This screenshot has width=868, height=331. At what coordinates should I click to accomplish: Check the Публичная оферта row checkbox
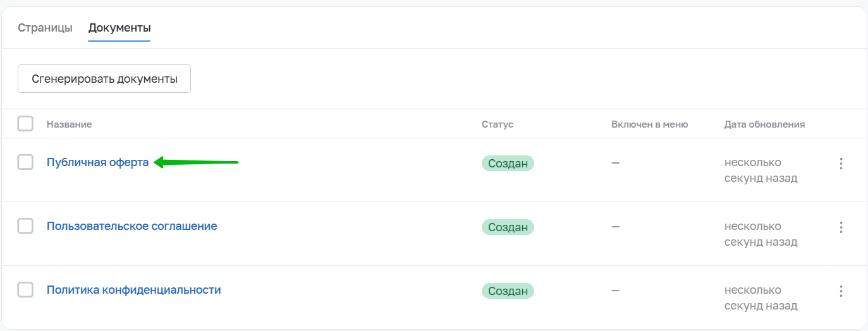(25, 162)
